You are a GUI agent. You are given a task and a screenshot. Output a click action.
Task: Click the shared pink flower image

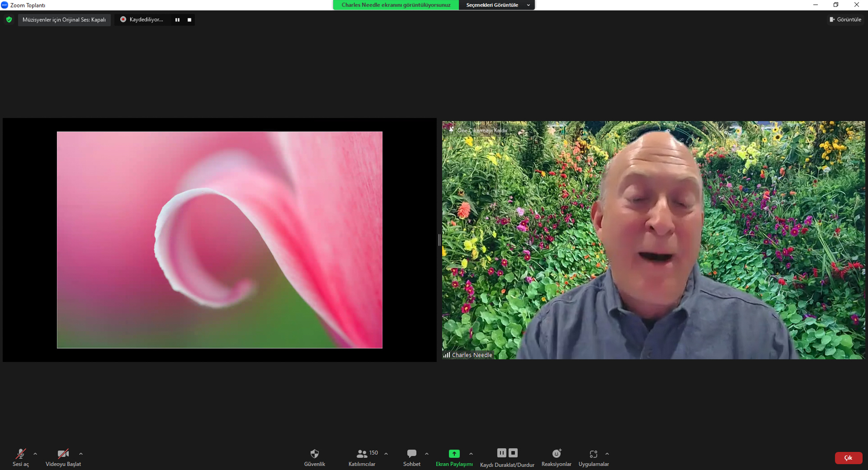tap(220, 240)
